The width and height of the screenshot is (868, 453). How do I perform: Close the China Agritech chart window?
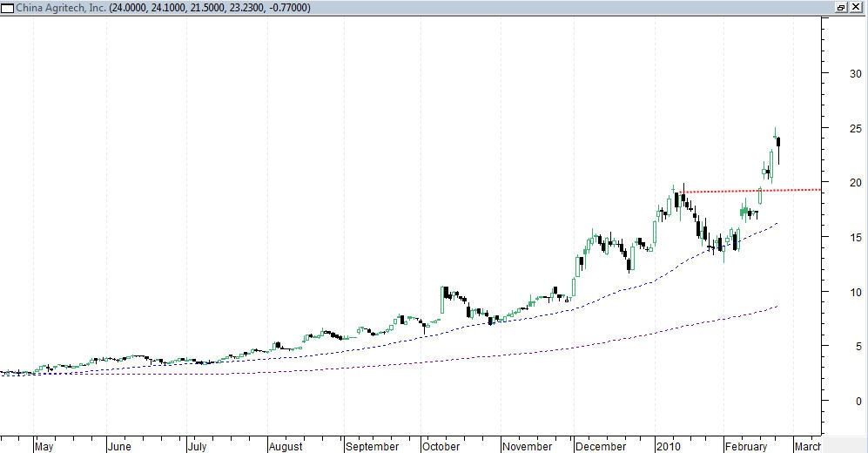click(855, 8)
